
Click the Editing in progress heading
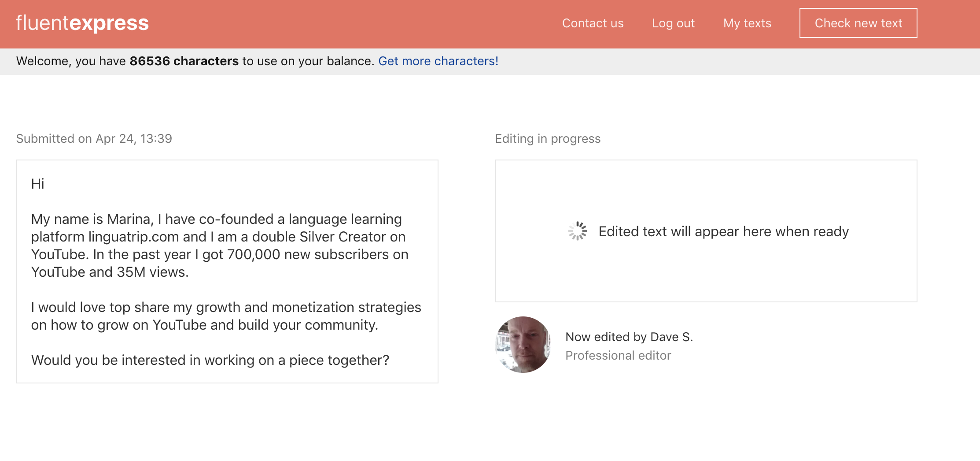(x=547, y=138)
